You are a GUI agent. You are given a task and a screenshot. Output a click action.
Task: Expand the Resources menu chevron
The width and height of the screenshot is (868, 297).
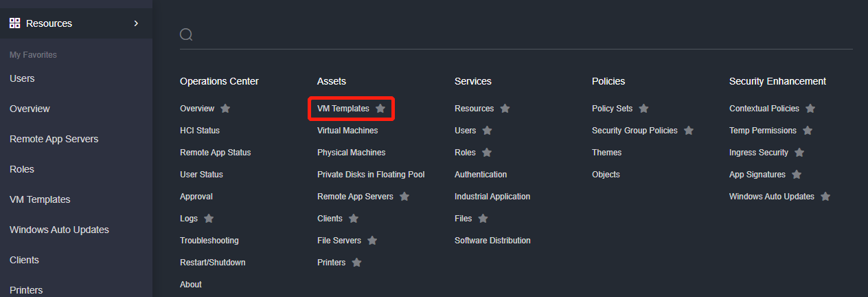click(x=136, y=23)
